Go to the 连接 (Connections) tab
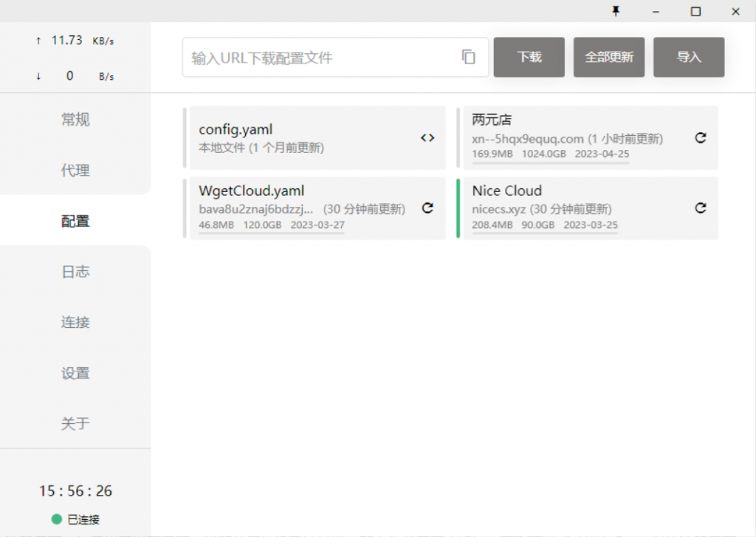756x537 pixels. pyautogui.click(x=75, y=322)
